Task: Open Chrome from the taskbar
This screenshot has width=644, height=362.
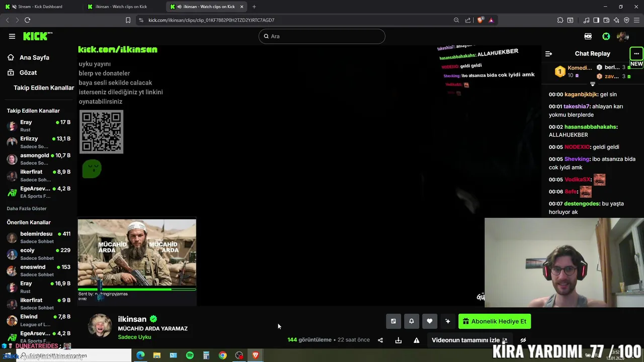Action: [222, 355]
